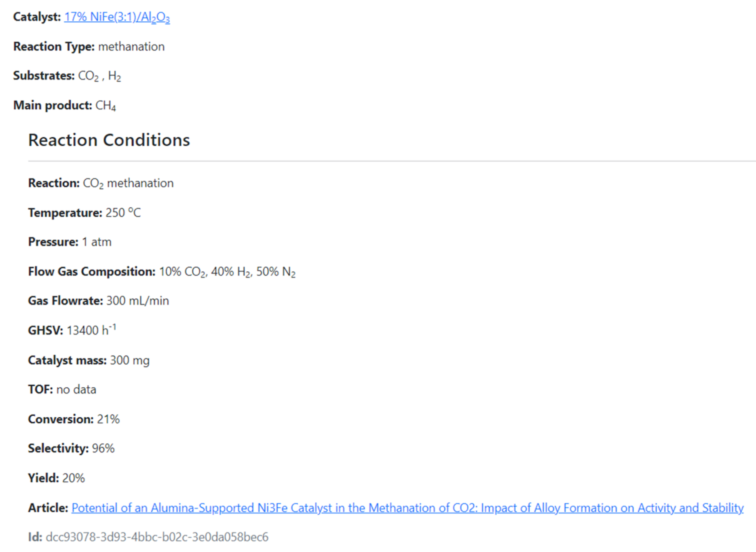Image resolution: width=756 pixels, height=552 pixels.
Task: Click the record Id string
Action: 157,537
